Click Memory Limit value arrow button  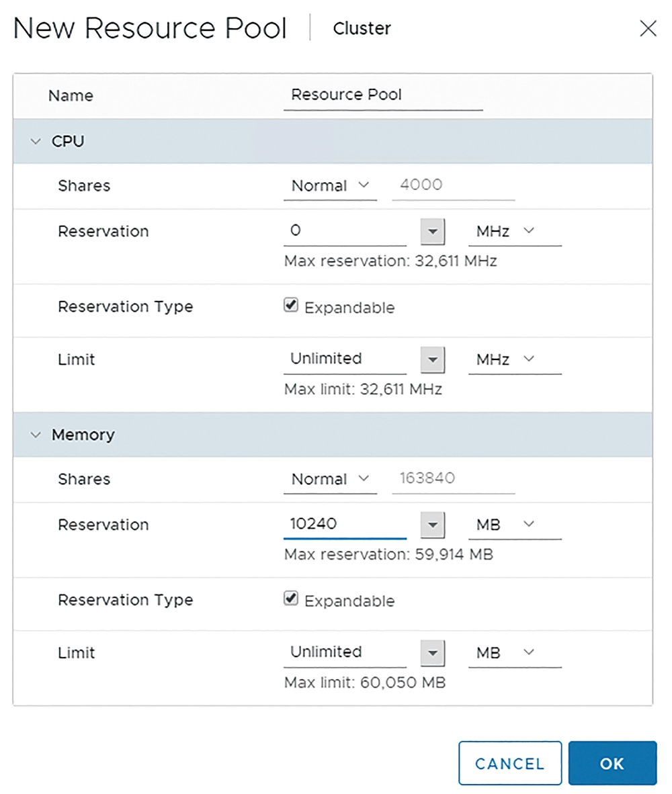pos(433,653)
